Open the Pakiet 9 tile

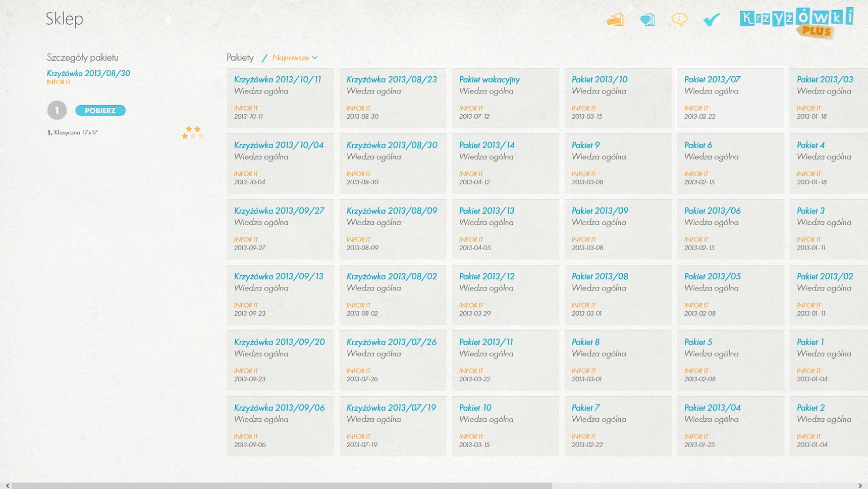(x=618, y=164)
